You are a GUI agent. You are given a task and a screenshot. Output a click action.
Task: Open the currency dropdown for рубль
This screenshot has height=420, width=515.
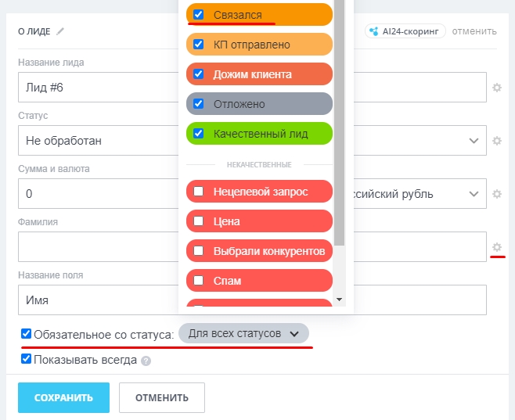(x=474, y=194)
